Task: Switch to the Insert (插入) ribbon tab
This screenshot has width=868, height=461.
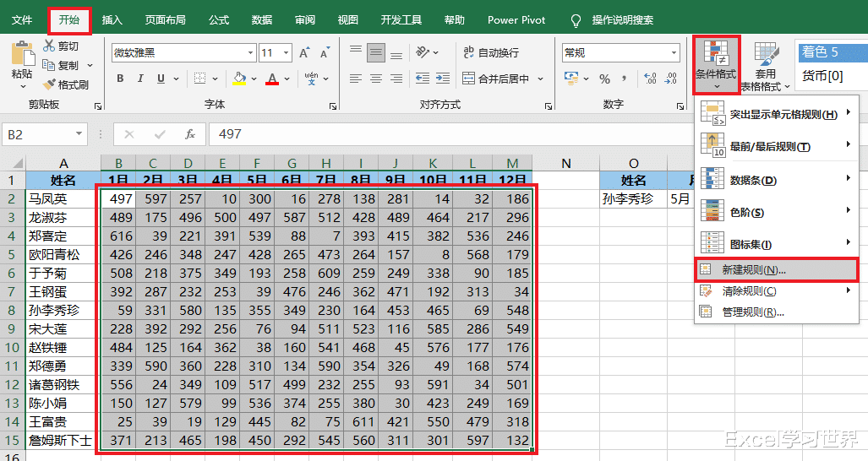Action: (112, 19)
